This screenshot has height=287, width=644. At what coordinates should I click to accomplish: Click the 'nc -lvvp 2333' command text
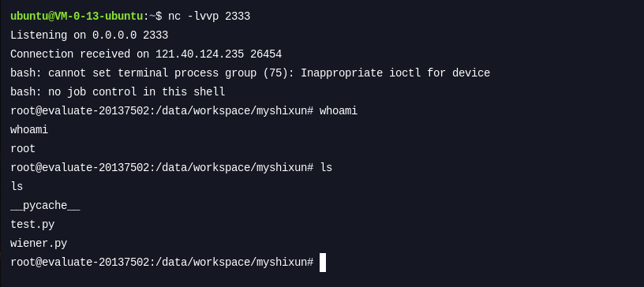(209, 17)
